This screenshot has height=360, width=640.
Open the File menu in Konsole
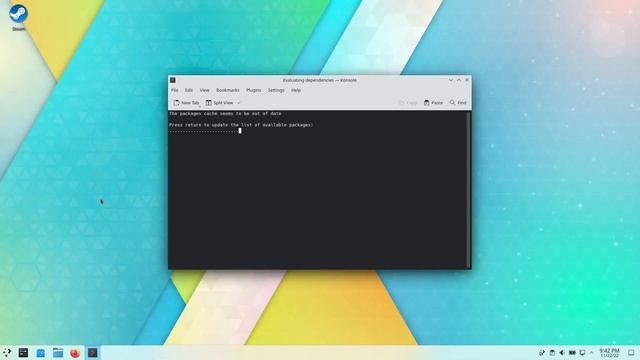tap(175, 90)
